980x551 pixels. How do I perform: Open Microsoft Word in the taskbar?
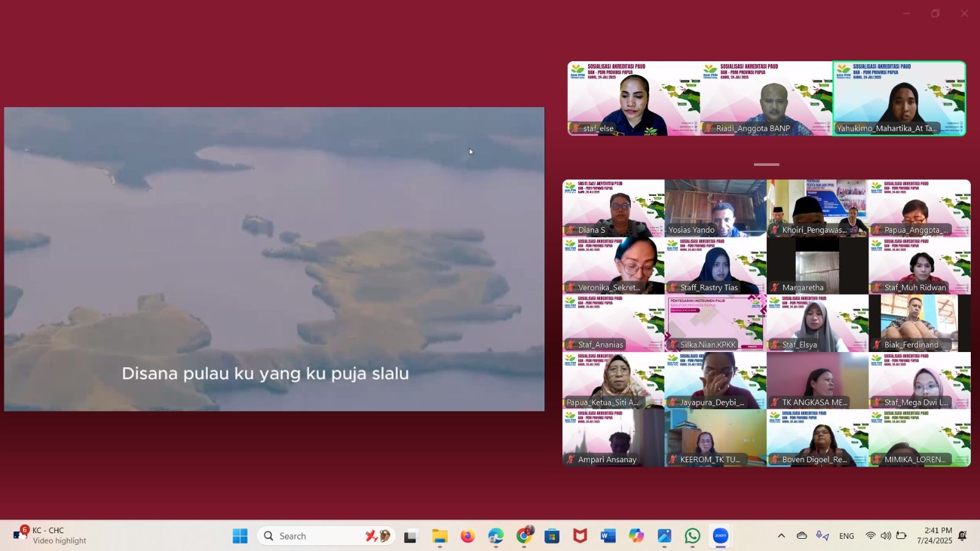pyautogui.click(x=608, y=536)
